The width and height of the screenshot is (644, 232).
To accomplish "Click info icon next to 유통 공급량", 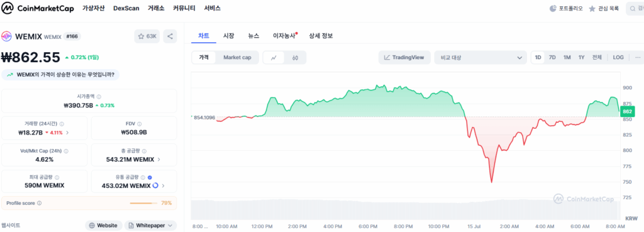I will [x=143, y=177].
